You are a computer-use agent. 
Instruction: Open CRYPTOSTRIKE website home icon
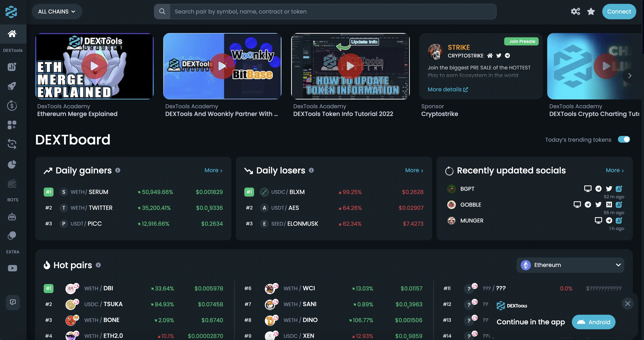[x=490, y=56]
